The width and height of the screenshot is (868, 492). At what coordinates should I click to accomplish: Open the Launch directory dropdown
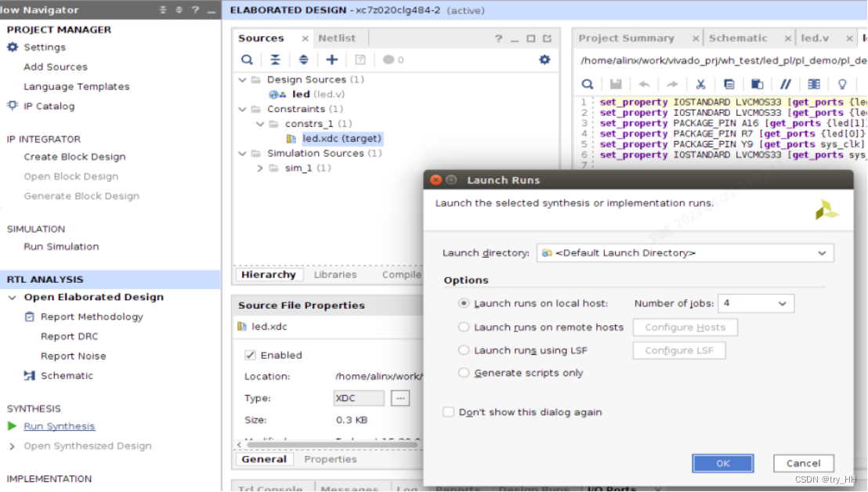click(822, 253)
